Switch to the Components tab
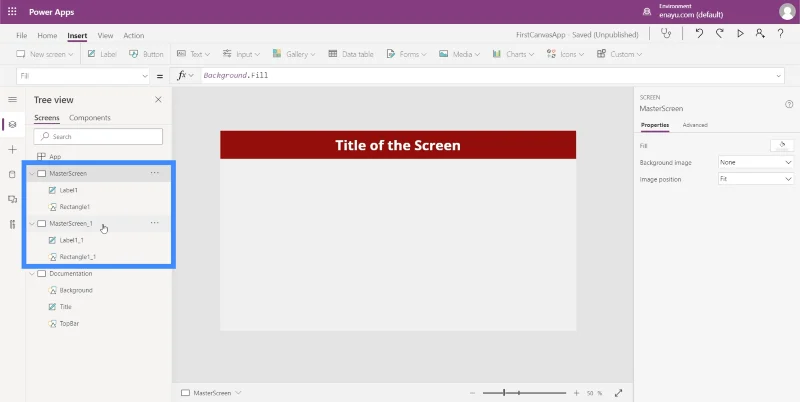Image resolution: width=800 pixels, height=402 pixels. click(x=90, y=117)
